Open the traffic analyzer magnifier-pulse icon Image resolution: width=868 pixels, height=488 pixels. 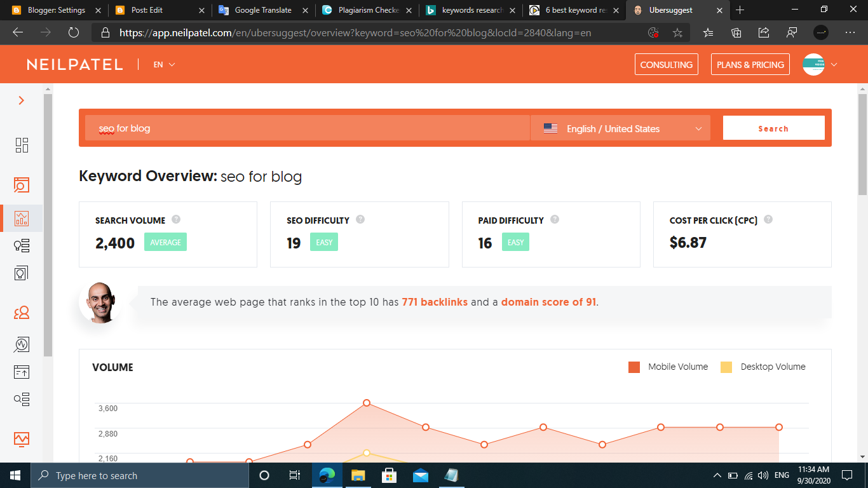[22, 344]
